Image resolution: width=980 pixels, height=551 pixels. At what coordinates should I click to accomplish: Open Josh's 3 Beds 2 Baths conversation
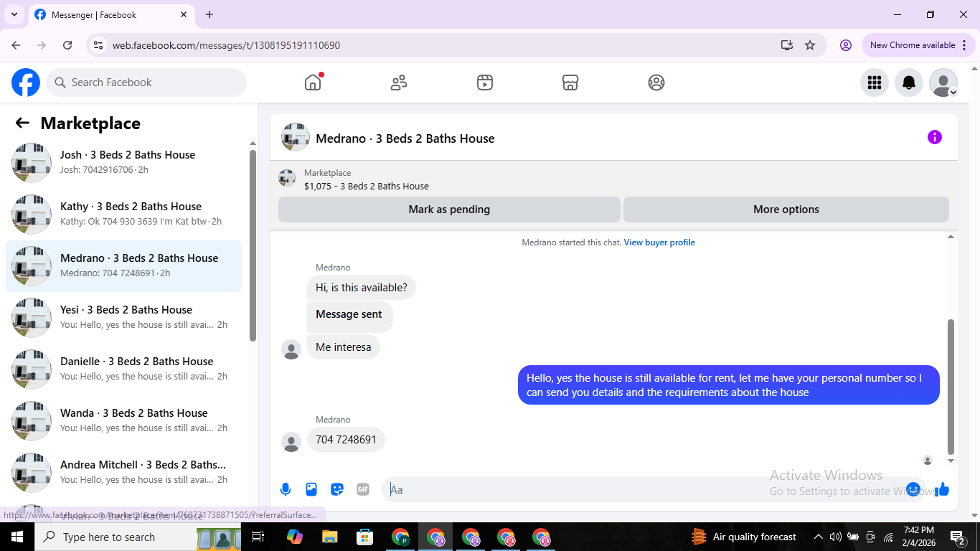(123, 163)
